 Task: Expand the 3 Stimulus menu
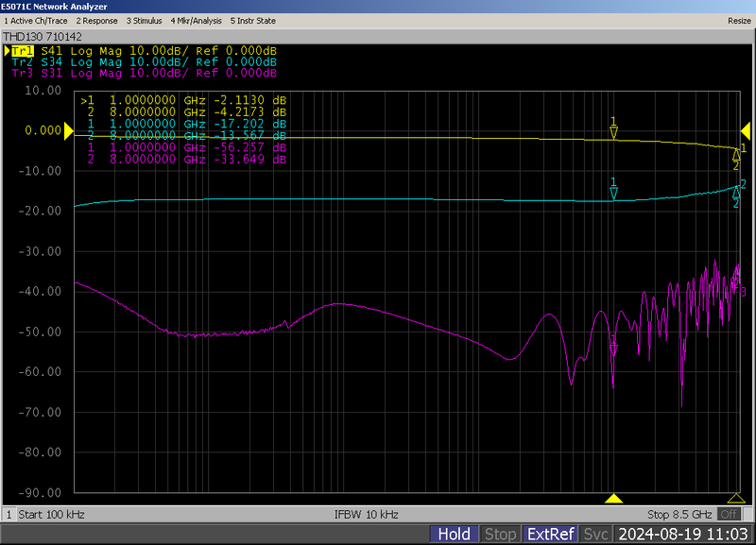tap(144, 20)
